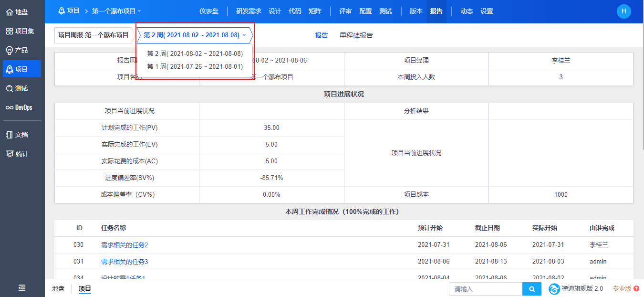Select 第 1 周 2021-07-26 week option
The height and width of the screenshot is (297, 644).
(195, 66)
